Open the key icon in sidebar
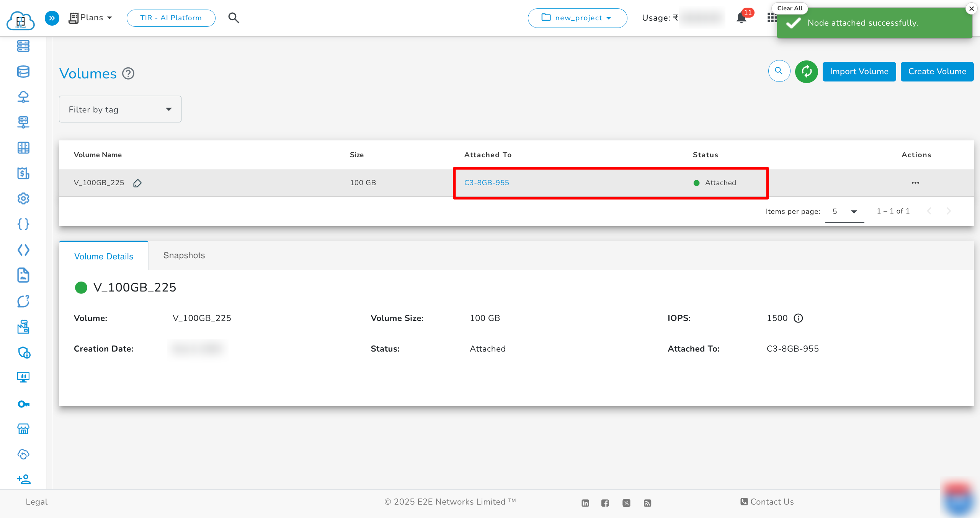Viewport: 980px width, 518px height. point(23,404)
